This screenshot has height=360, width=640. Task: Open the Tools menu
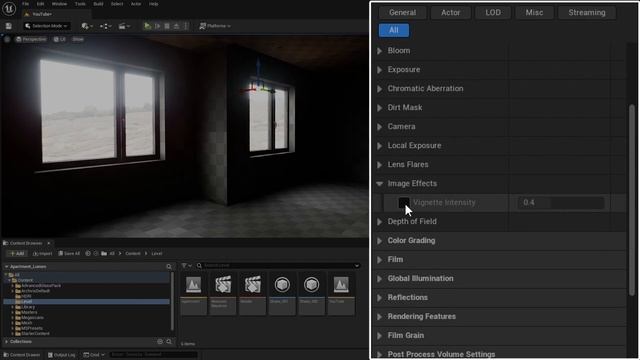click(x=80, y=4)
